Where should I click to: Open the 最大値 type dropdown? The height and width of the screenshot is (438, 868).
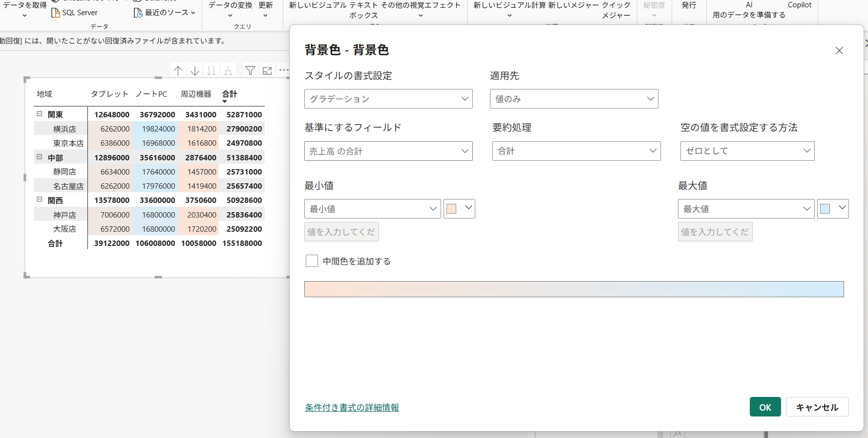(746, 209)
